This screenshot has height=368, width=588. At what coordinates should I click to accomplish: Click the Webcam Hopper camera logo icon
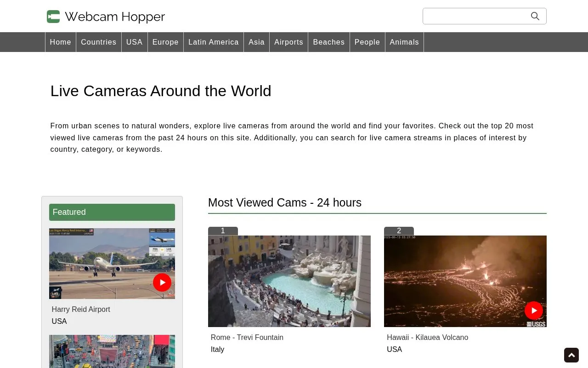pos(53,17)
